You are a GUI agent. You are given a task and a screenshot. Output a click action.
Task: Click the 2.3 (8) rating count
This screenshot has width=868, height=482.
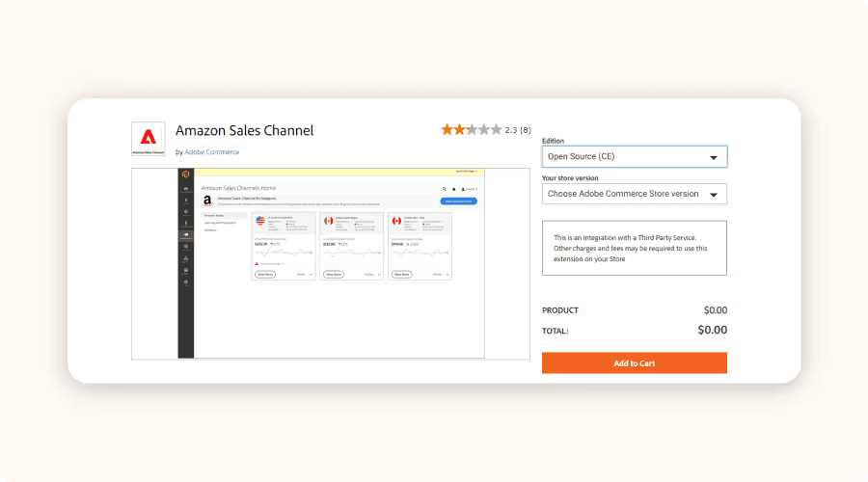[518, 130]
